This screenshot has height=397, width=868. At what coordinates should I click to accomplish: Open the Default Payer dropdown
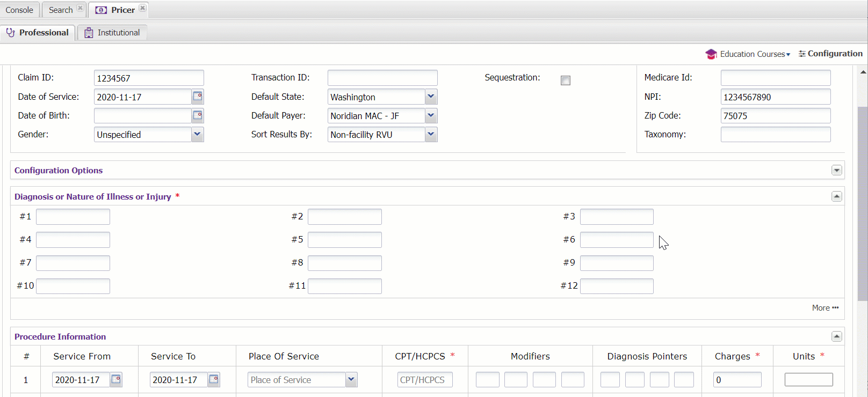coord(431,115)
